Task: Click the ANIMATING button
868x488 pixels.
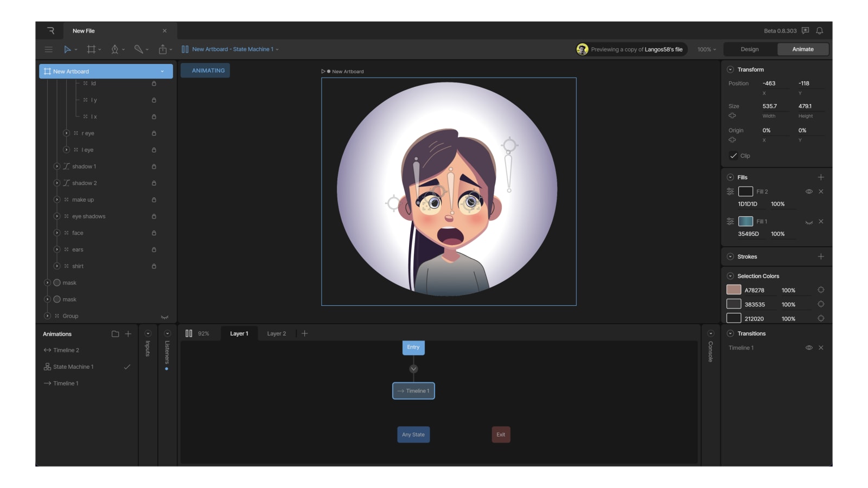Action: [x=206, y=70]
